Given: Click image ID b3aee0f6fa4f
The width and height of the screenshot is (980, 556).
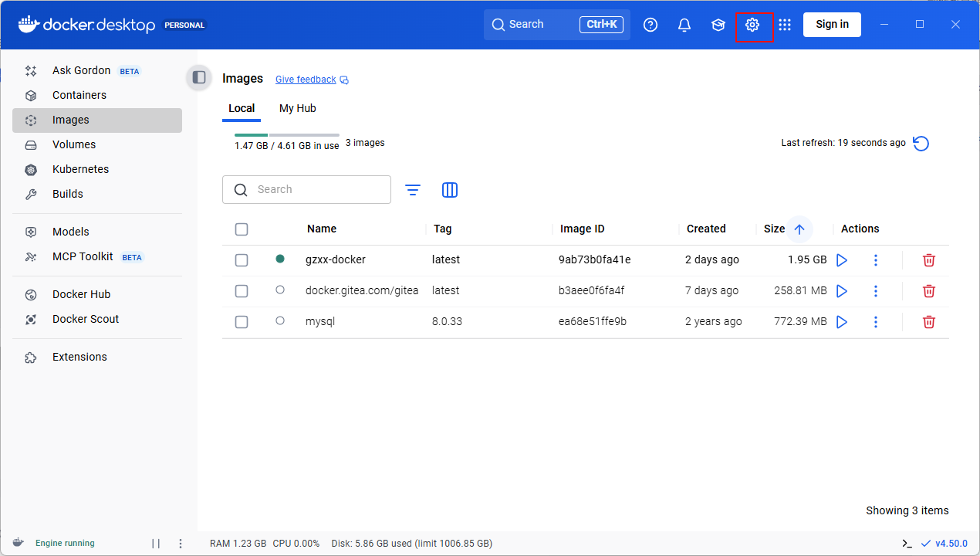Looking at the screenshot, I should pos(592,291).
